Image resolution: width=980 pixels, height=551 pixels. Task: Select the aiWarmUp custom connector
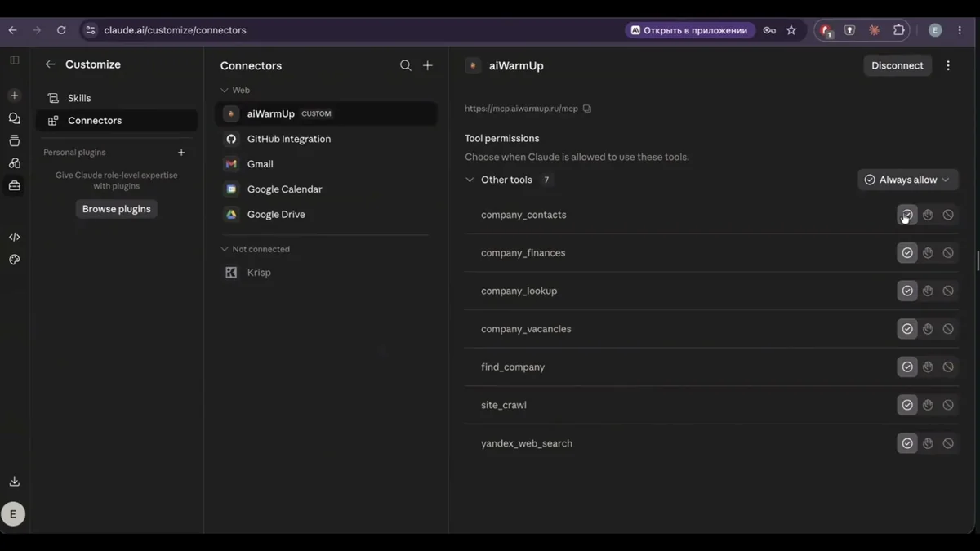coord(326,113)
